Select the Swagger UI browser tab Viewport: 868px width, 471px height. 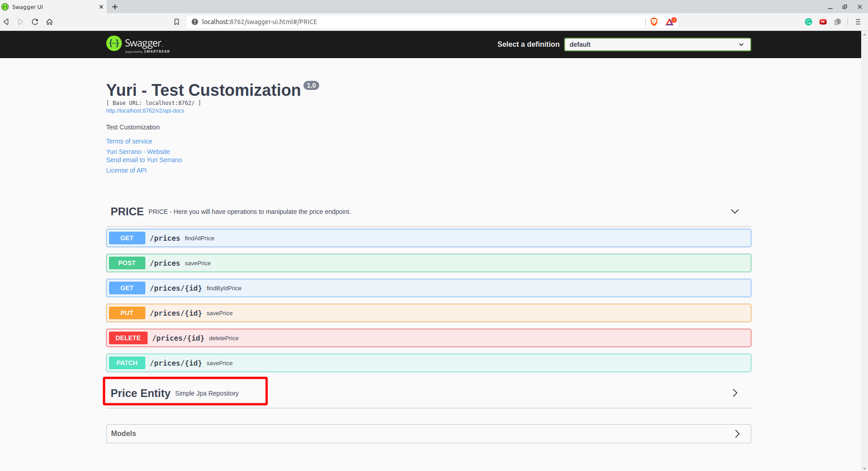click(50, 7)
